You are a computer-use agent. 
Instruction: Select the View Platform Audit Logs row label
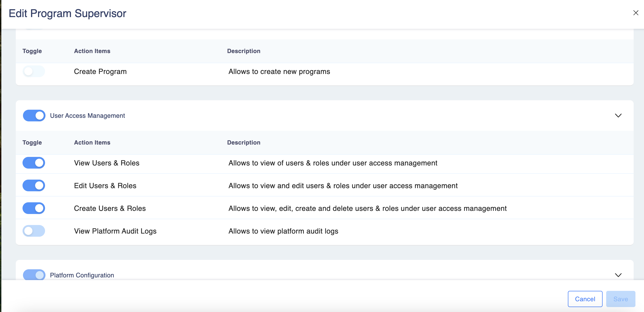pyautogui.click(x=115, y=231)
